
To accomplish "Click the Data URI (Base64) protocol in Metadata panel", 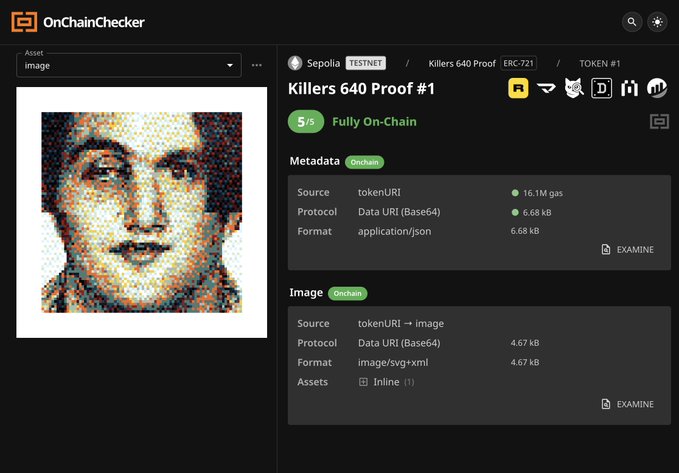I will point(399,212).
